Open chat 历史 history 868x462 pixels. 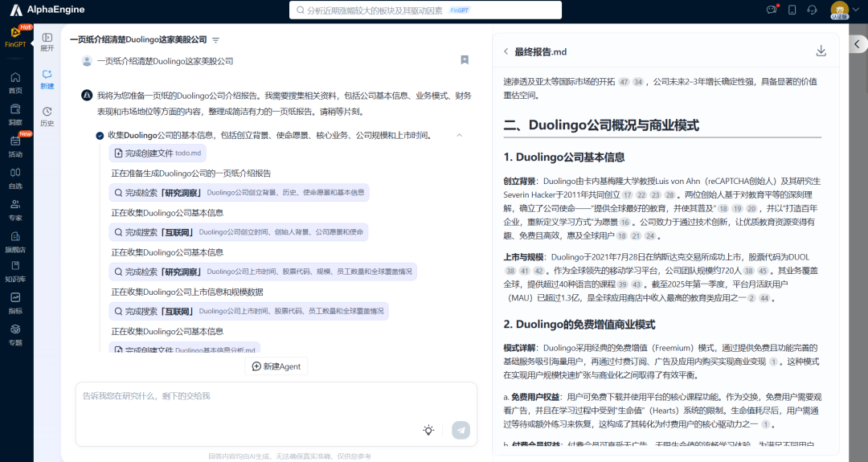(47, 117)
